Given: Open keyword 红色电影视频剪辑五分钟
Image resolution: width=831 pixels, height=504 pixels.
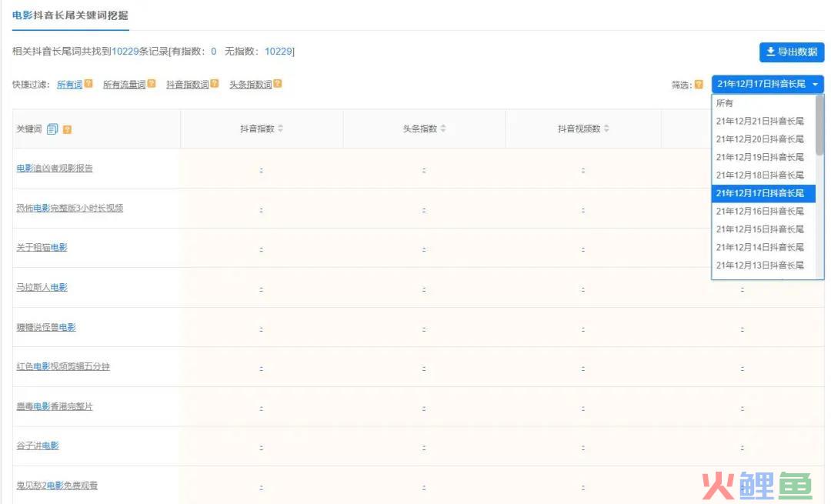Looking at the screenshot, I should click(63, 366).
